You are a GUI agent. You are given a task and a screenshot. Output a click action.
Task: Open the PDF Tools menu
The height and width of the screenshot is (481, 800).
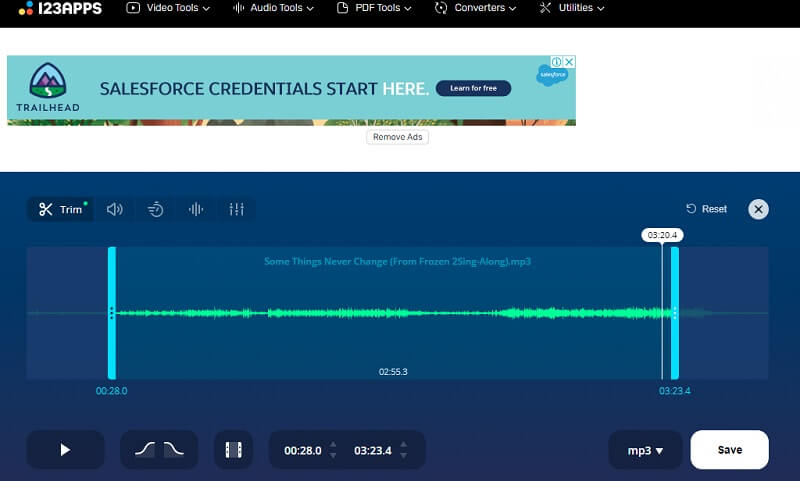375,8
